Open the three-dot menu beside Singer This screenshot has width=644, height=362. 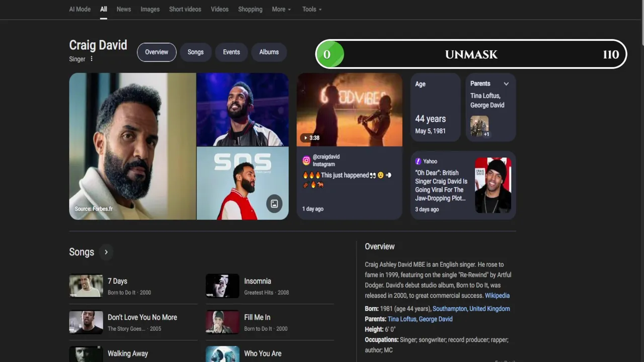[92, 59]
